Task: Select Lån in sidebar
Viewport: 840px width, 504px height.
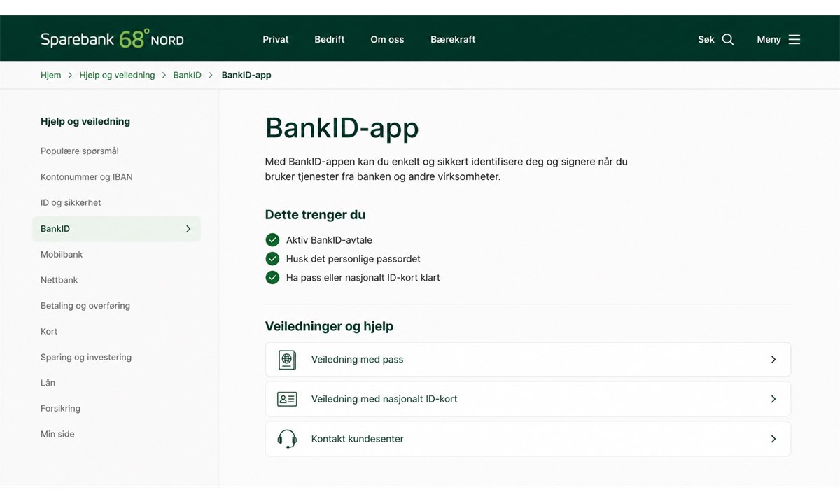Action: [x=48, y=383]
